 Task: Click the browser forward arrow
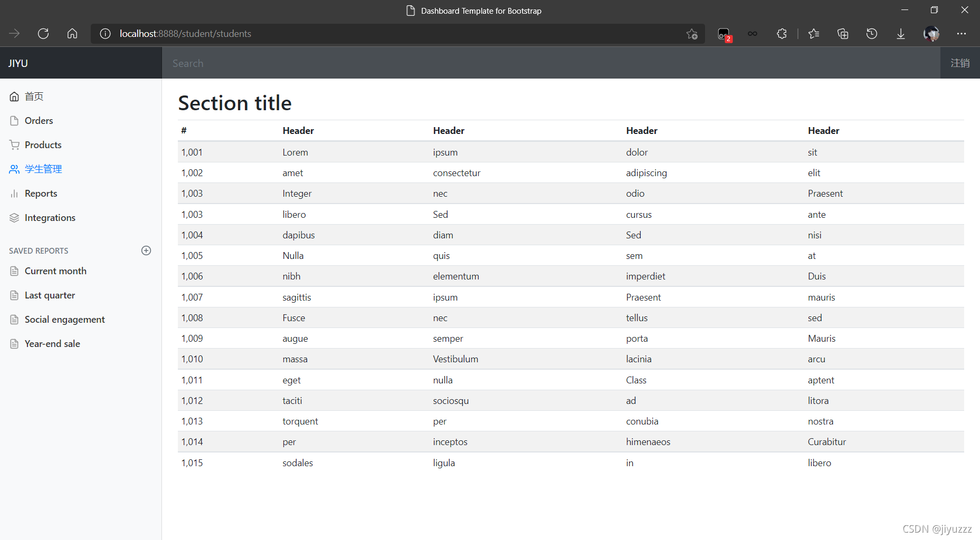[x=14, y=34]
